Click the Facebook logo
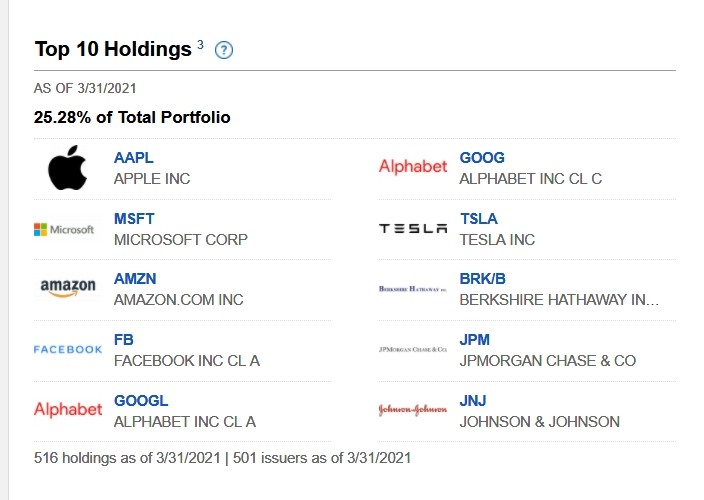 68,349
